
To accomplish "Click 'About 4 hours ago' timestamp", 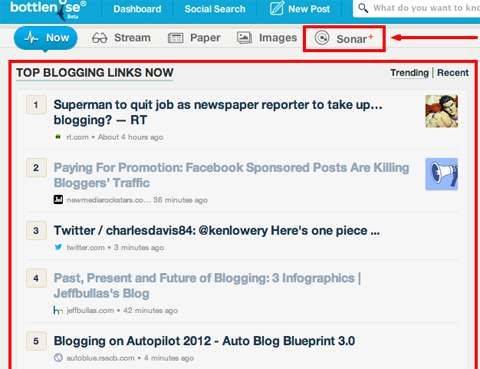I will coord(130,137).
